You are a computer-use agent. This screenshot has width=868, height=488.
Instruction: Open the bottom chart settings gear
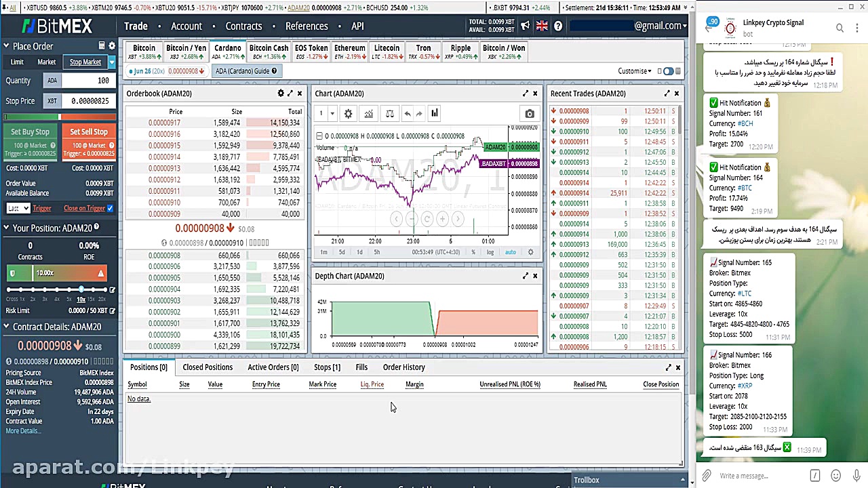point(530,252)
